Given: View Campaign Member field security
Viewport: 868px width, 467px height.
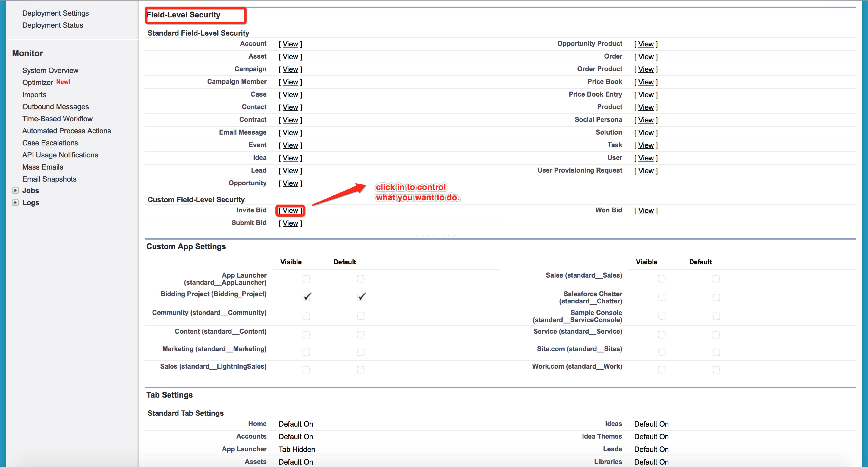Looking at the screenshot, I should coord(290,82).
